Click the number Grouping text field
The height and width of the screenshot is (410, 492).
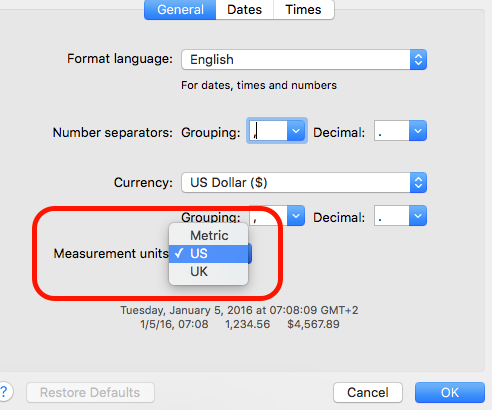[268, 131]
